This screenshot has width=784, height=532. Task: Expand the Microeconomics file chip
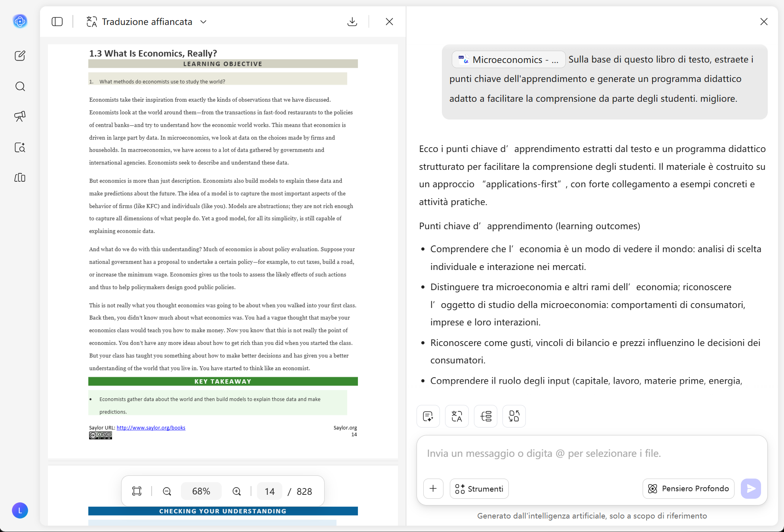508,59
